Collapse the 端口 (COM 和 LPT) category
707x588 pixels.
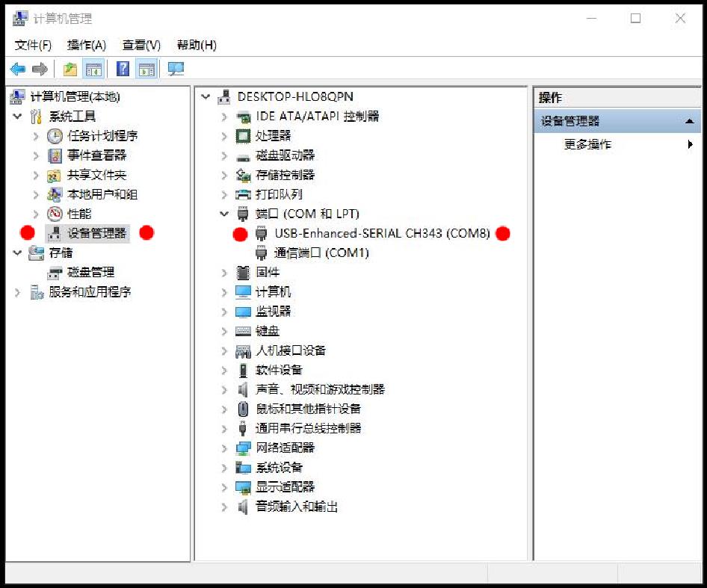(224, 214)
